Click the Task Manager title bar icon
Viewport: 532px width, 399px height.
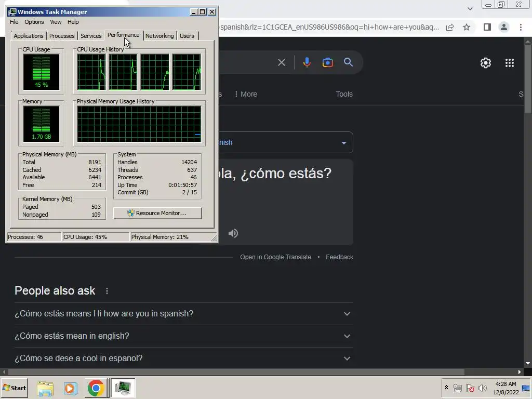(12, 12)
